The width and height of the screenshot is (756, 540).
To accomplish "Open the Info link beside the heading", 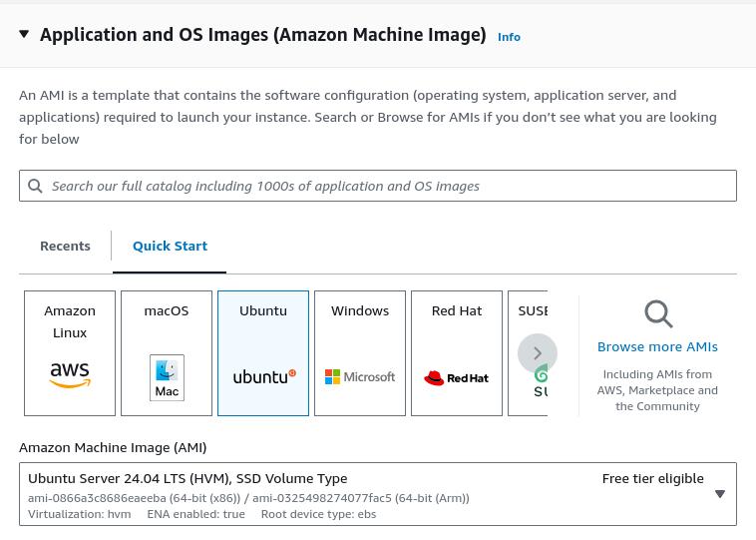I will pyautogui.click(x=509, y=37).
